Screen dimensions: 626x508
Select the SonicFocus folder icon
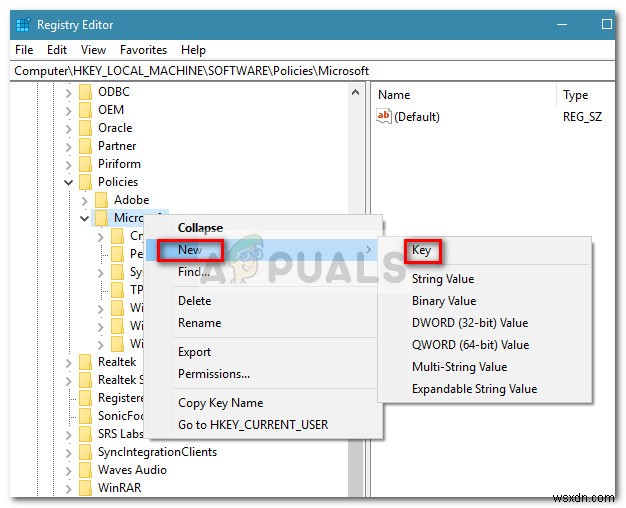[85, 416]
